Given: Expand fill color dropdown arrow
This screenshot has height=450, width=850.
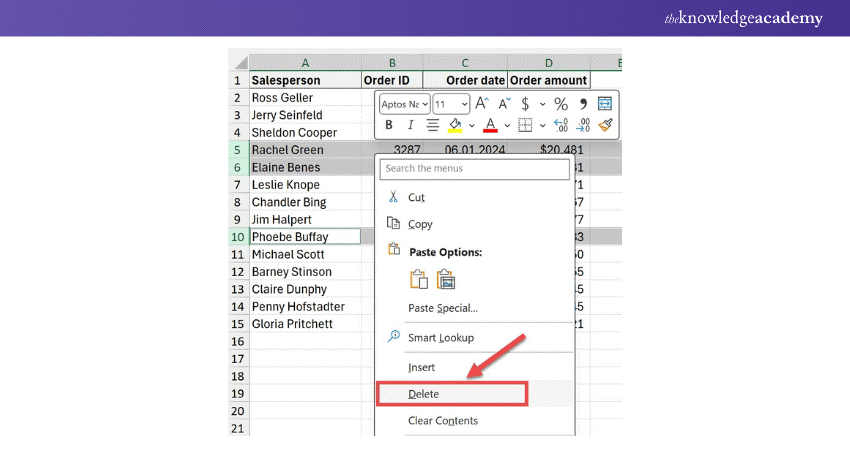Looking at the screenshot, I should click(472, 126).
